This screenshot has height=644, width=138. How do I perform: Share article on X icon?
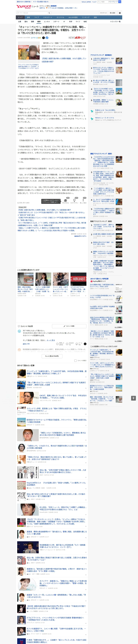[43, 38]
